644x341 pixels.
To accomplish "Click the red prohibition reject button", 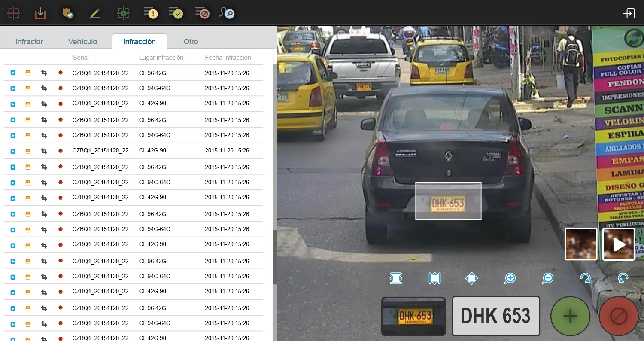I will pos(619,316).
